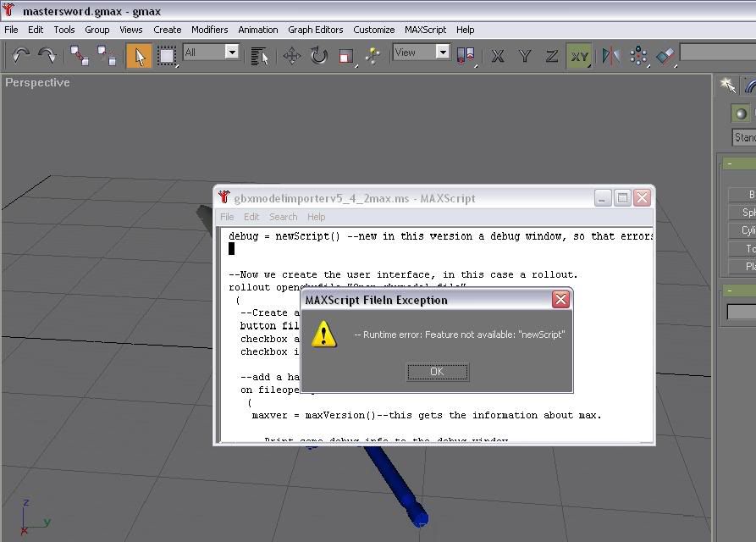
Task: Select the Geometry sphere category button
Action: pyautogui.click(x=741, y=113)
